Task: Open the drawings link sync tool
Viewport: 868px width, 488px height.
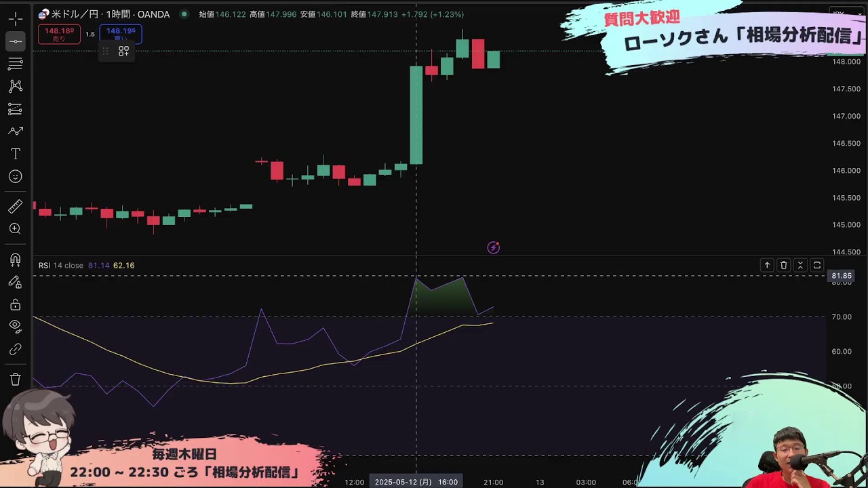Action: [15, 349]
